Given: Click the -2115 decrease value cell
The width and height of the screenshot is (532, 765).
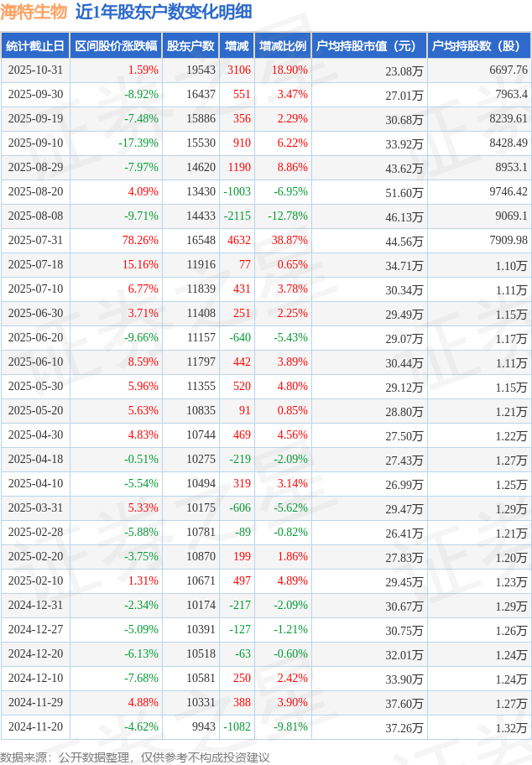Looking at the screenshot, I should pos(237,216).
